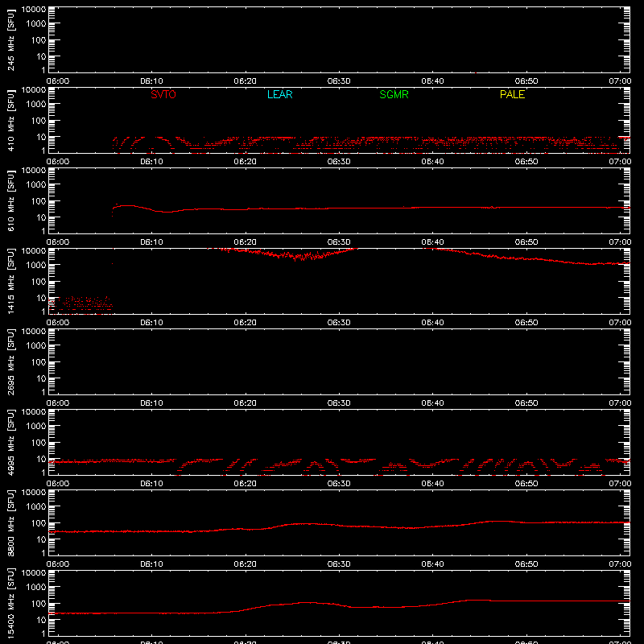Click 06:50 time label below 610 MHz panel
The image size is (644, 644).
(x=526, y=242)
